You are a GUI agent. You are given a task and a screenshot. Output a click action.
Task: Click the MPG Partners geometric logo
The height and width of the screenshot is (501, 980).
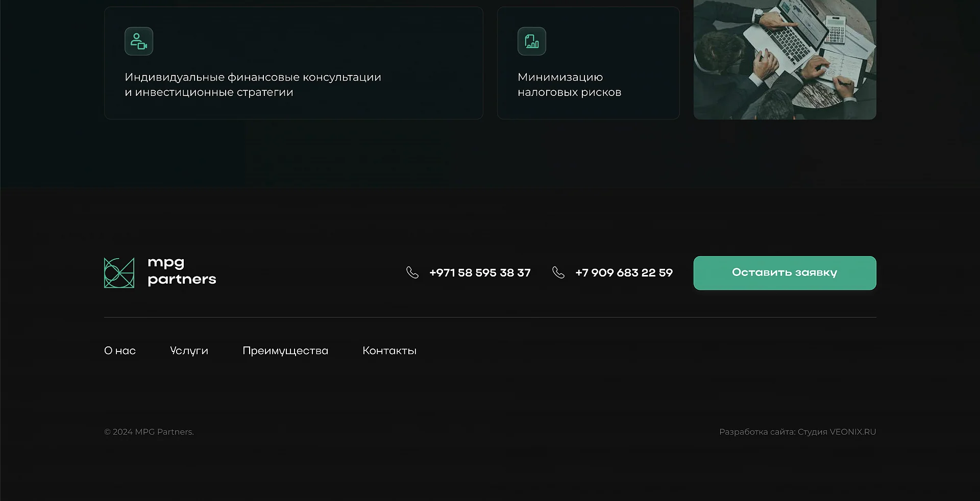(x=119, y=273)
